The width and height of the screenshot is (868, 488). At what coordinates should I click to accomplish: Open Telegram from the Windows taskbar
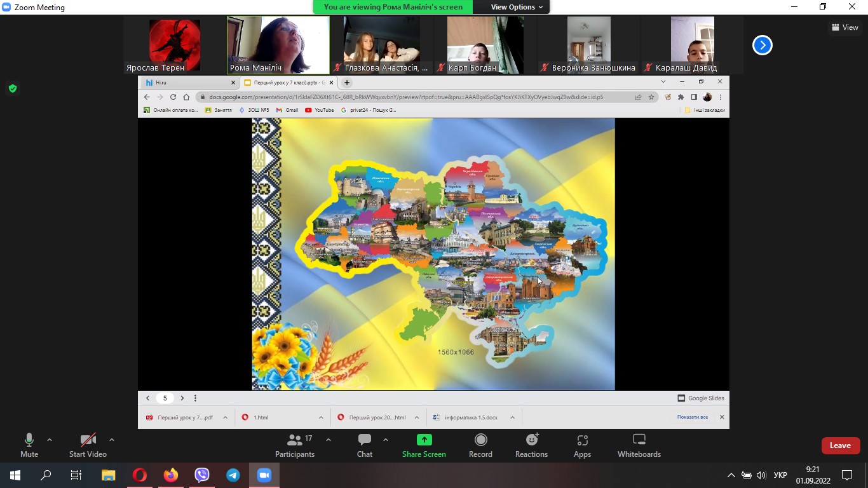pos(233,475)
